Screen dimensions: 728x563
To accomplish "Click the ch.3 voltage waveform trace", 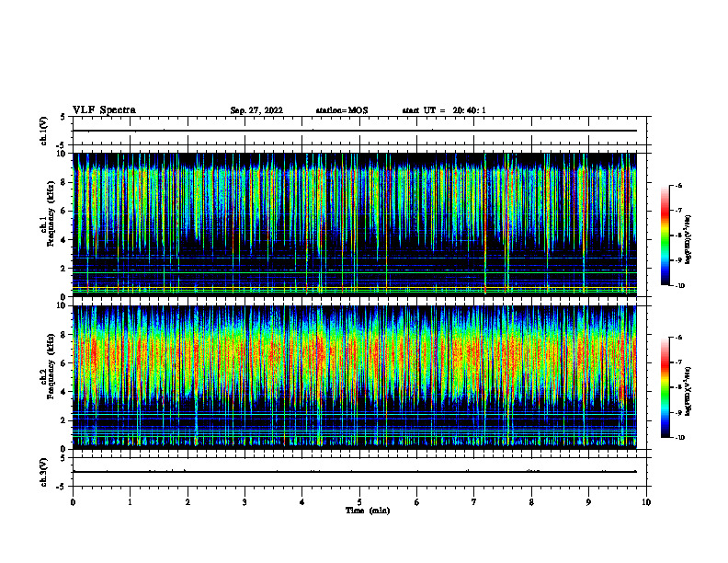I will (x=355, y=472).
